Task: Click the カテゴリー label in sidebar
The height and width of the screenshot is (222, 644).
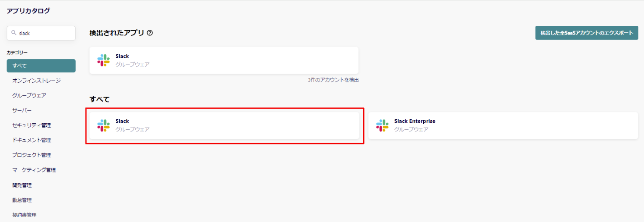Action: click(x=17, y=52)
